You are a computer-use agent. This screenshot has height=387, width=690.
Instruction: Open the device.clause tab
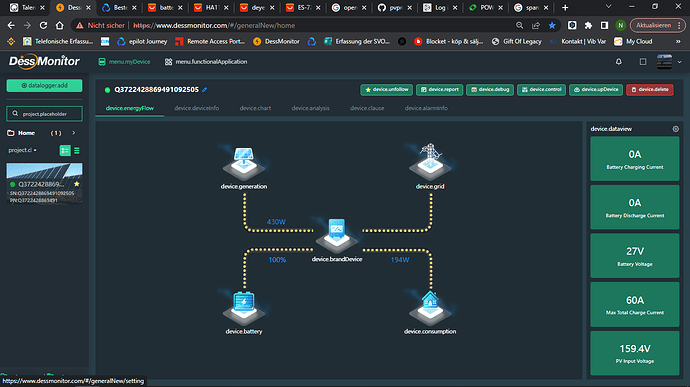coord(367,108)
